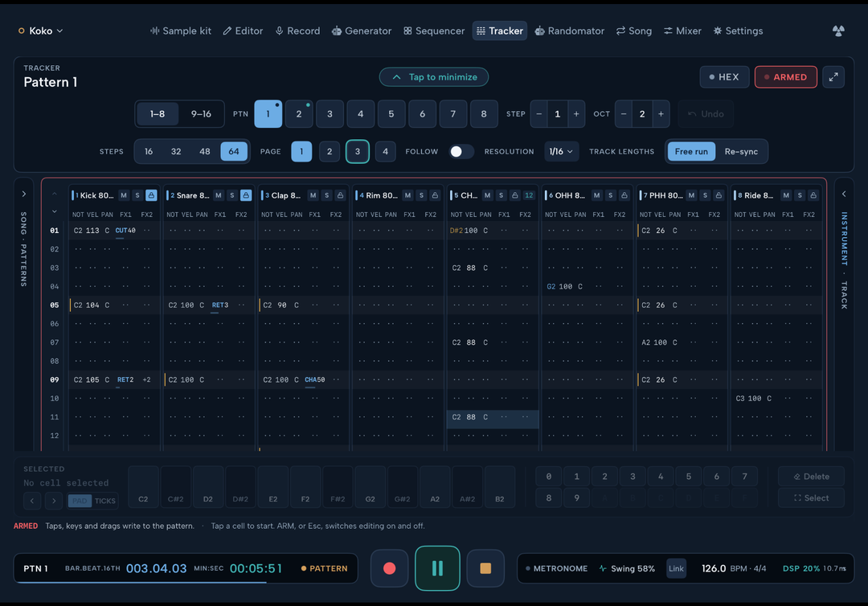Image resolution: width=868 pixels, height=606 pixels.
Task: Toggle the Metronome
Action: (x=556, y=568)
